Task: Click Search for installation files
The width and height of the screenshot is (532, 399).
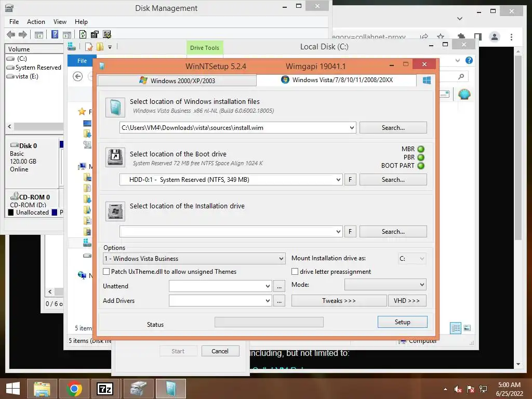Action: (393, 128)
